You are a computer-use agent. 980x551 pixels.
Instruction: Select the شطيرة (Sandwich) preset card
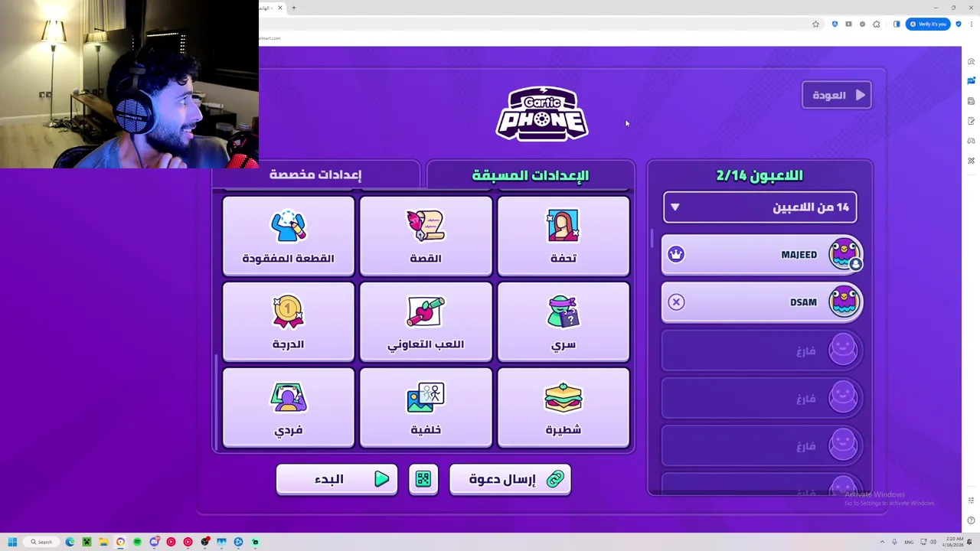[x=563, y=407]
